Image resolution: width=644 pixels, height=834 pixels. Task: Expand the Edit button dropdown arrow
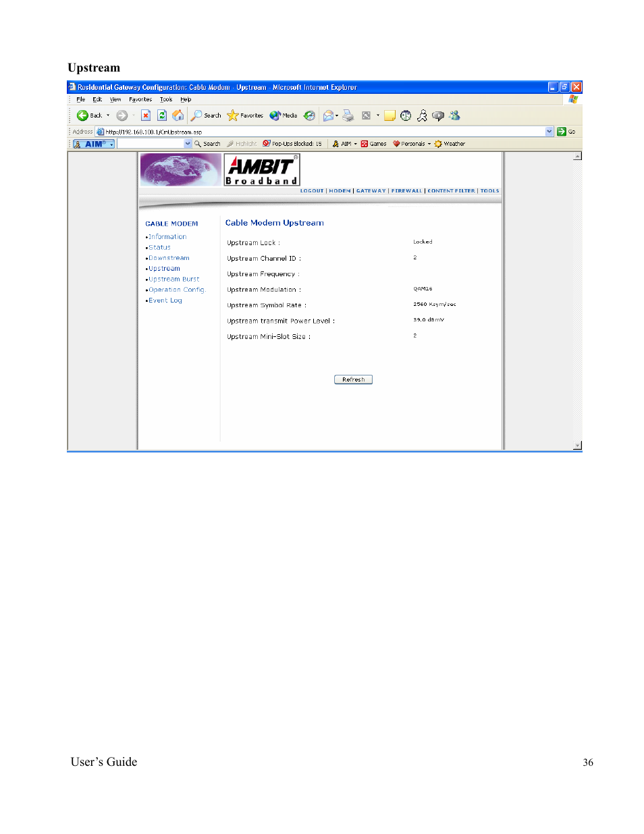[377, 115]
